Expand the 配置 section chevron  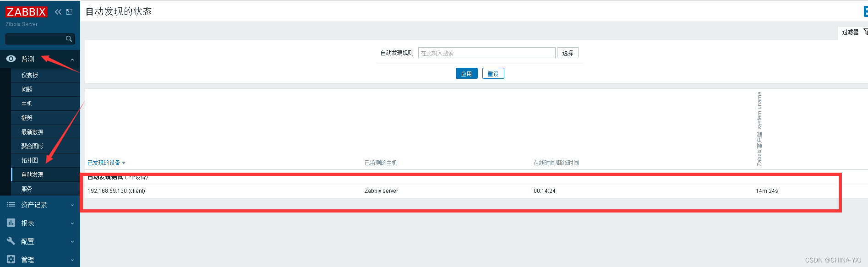click(x=72, y=242)
